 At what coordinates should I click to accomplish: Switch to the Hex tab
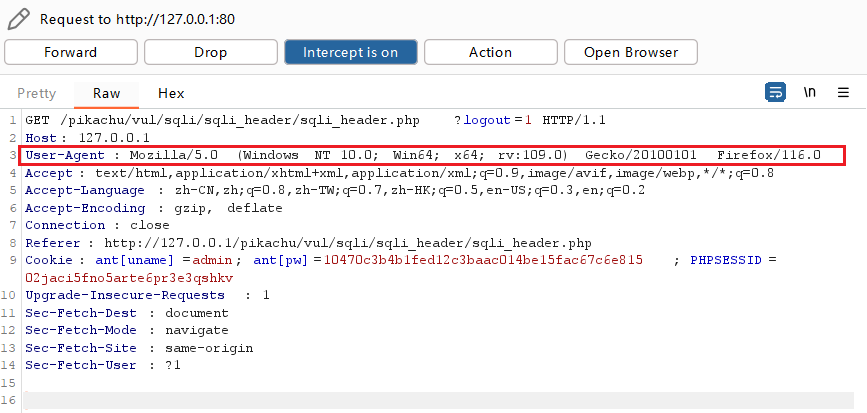click(x=171, y=93)
